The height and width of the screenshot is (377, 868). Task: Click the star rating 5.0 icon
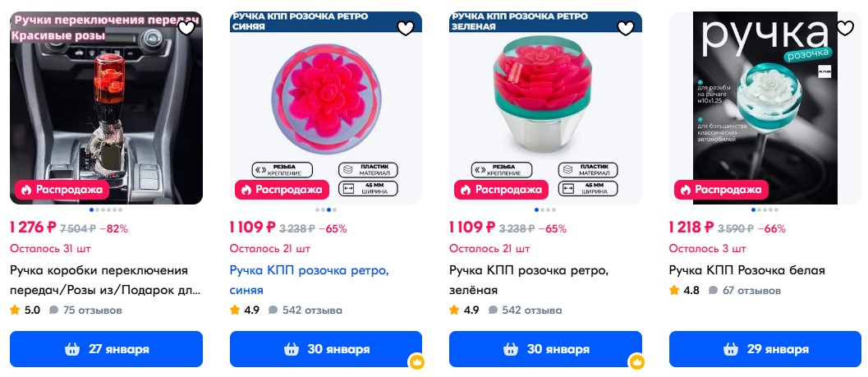[15, 310]
